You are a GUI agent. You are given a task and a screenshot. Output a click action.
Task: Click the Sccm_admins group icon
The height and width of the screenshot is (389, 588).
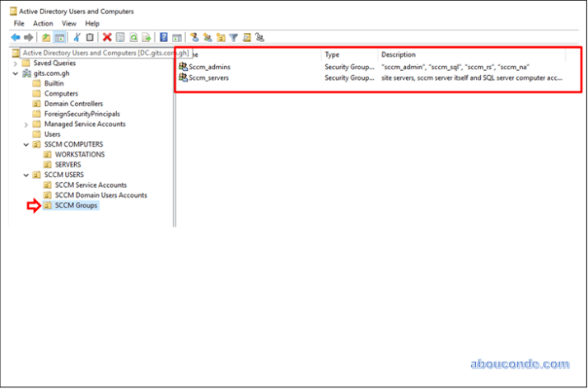coord(183,67)
